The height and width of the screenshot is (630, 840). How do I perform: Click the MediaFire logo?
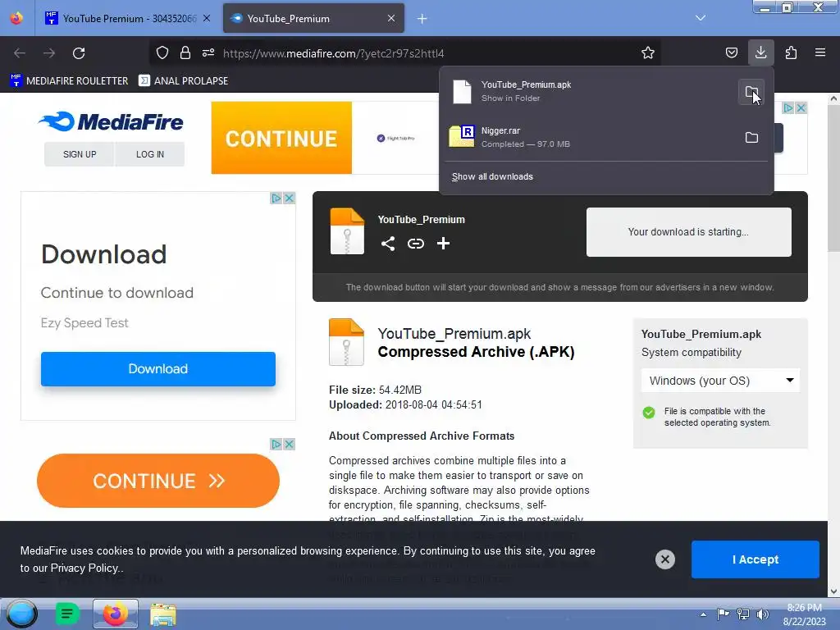pyautogui.click(x=111, y=121)
